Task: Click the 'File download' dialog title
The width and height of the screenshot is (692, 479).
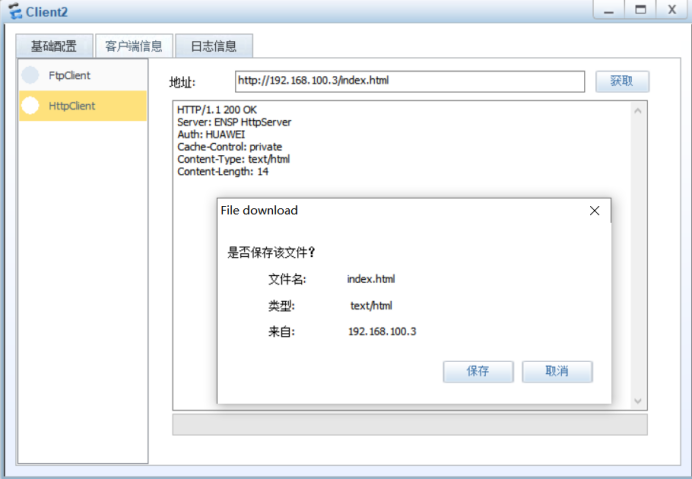Action: (259, 211)
